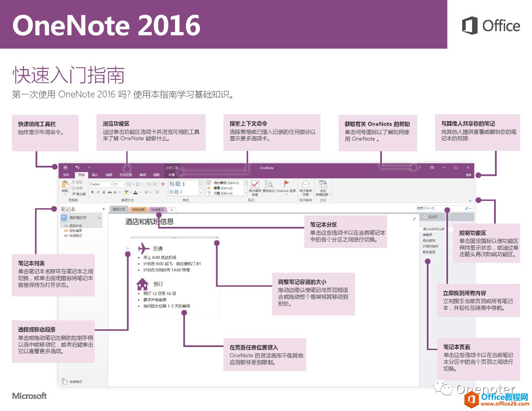This screenshot has width=532, height=411.
Task: Open the Customize Quick Access Toolbar dropdown
Action: click(x=89, y=167)
